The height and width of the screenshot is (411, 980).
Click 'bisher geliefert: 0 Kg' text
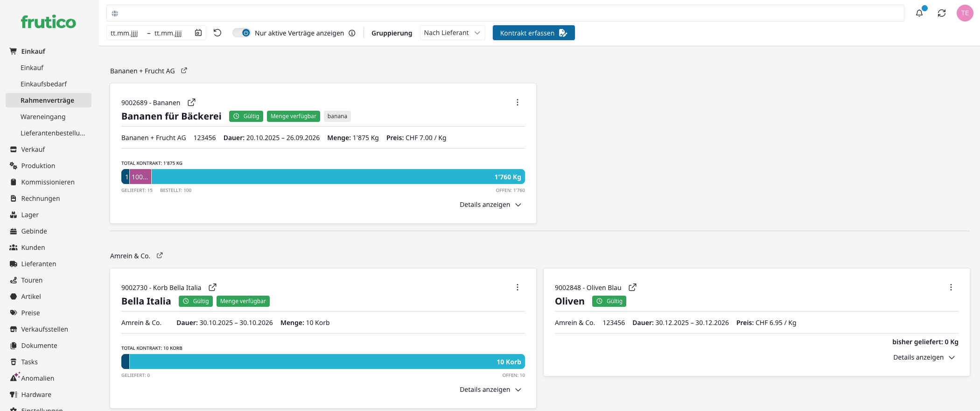[x=925, y=342]
